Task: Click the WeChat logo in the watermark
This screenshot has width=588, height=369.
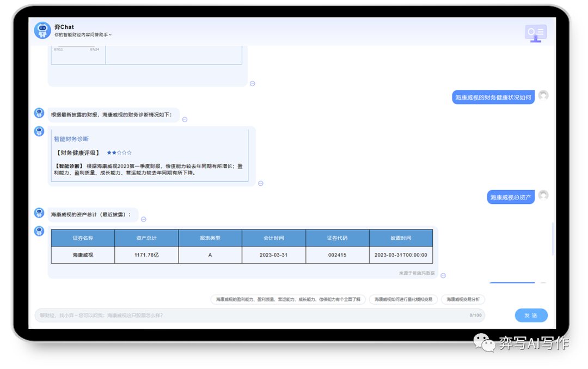Action: [484, 342]
